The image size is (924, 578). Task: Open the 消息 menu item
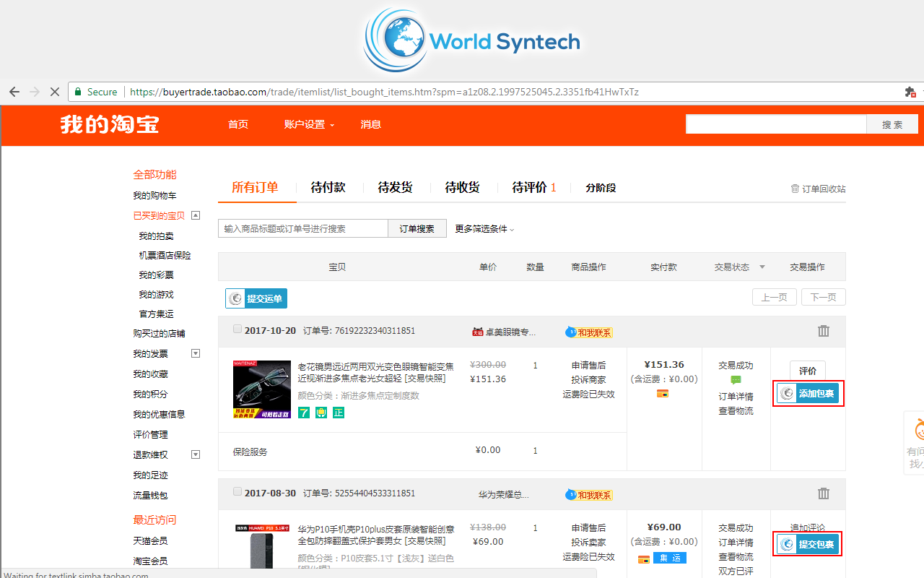point(370,124)
